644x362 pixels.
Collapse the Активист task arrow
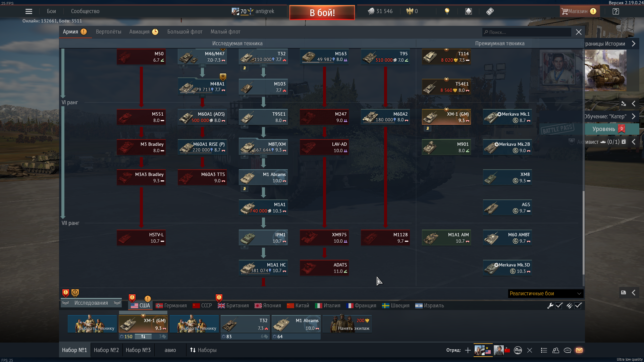pyautogui.click(x=634, y=142)
